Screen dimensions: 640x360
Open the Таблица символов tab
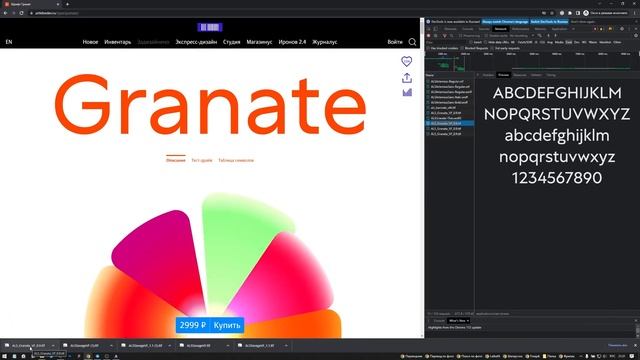pos(236,160)
